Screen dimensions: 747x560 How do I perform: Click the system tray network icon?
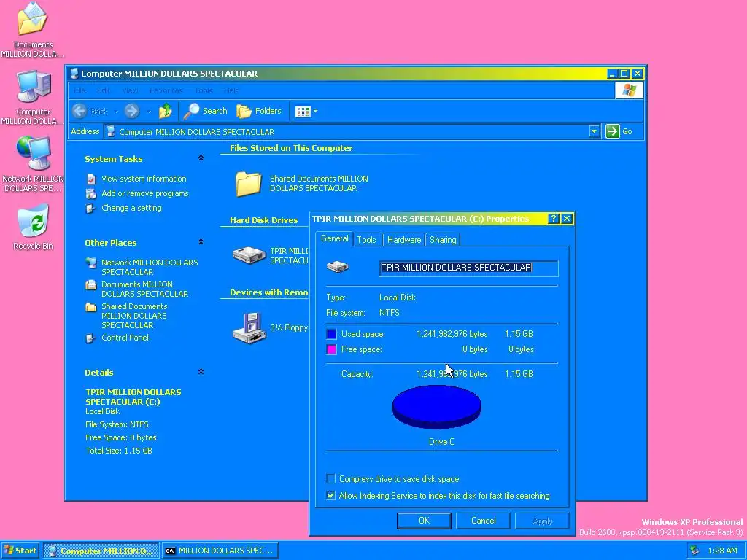tap(695, 551)
